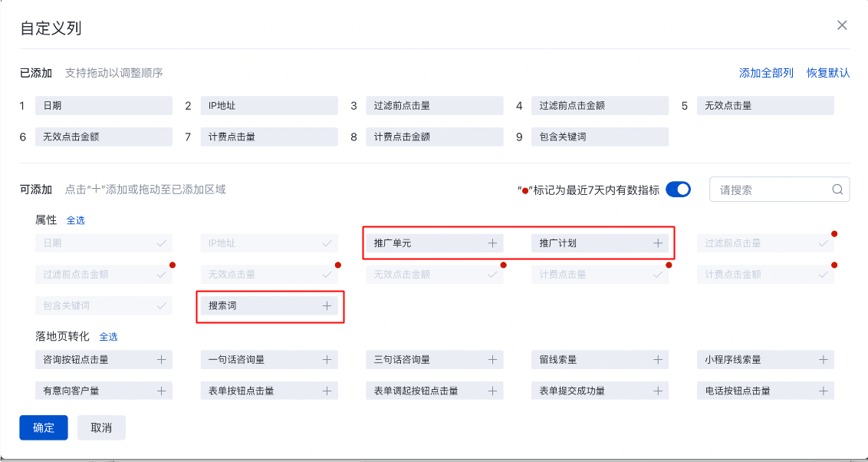Add 小程序线索量 with plus icon

[824, 359]
